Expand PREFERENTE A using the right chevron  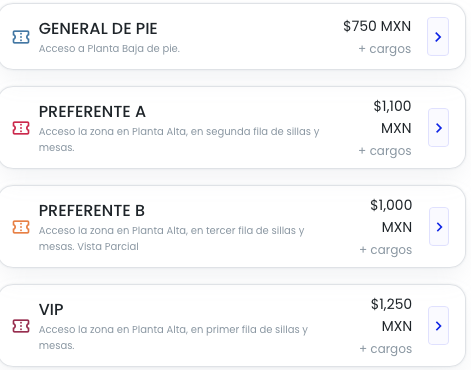439,128
